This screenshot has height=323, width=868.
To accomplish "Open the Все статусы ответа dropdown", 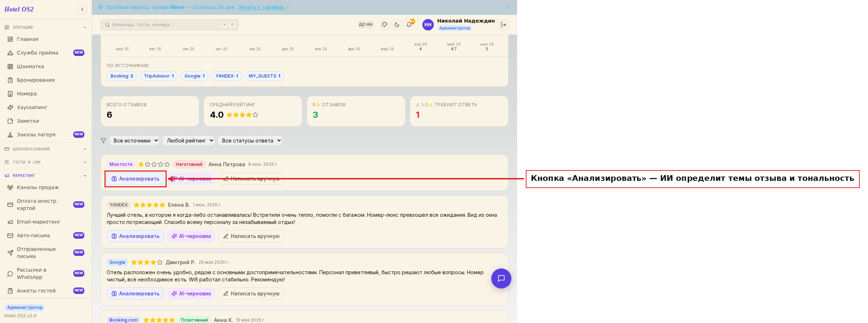I will (x=250, y=141).
